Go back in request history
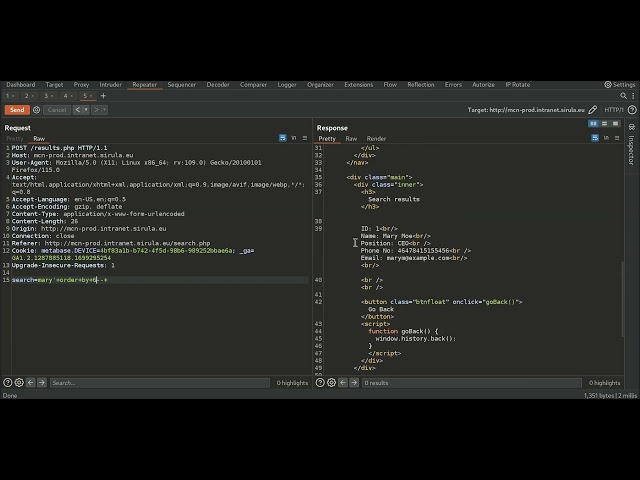This screenshot has width=640, height=480. coord(78,110)
